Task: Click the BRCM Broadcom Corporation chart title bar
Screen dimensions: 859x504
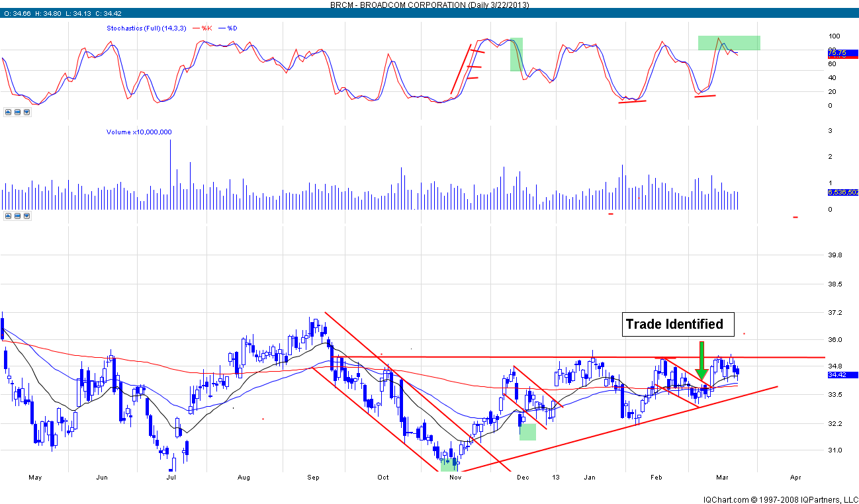Action: tap(429, 5)
